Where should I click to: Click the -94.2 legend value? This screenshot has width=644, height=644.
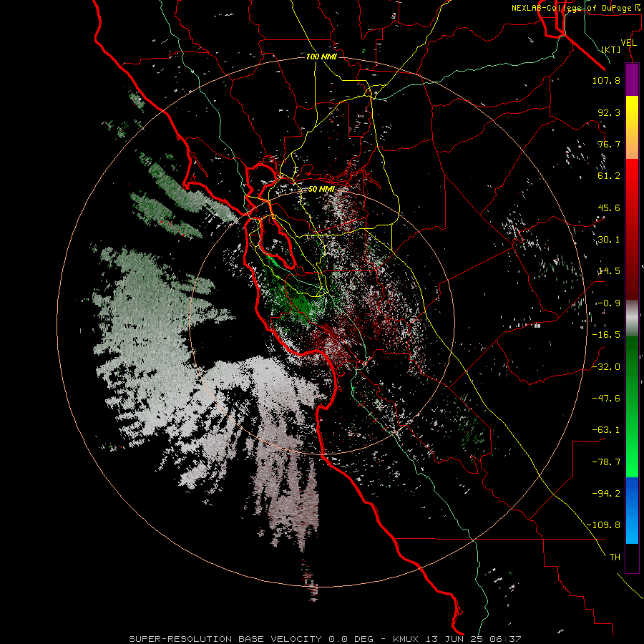click(606, 494)
